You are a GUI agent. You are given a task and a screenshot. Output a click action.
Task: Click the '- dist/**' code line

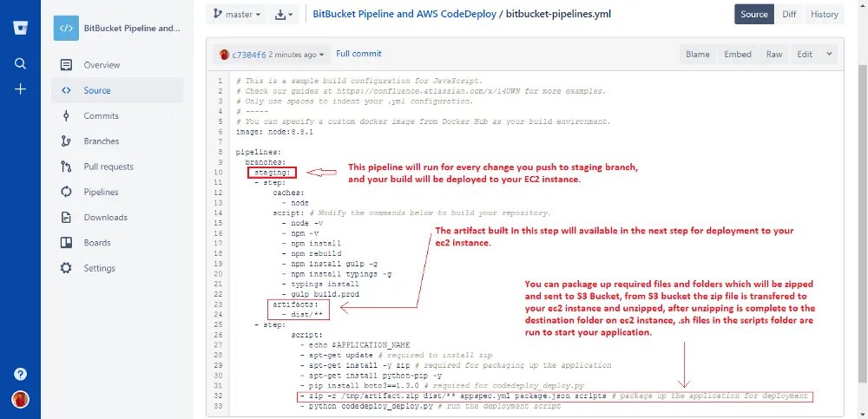[302, 314]
